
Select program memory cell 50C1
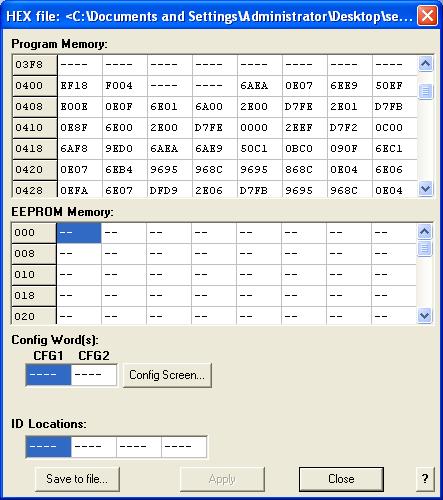coord(260,149)
